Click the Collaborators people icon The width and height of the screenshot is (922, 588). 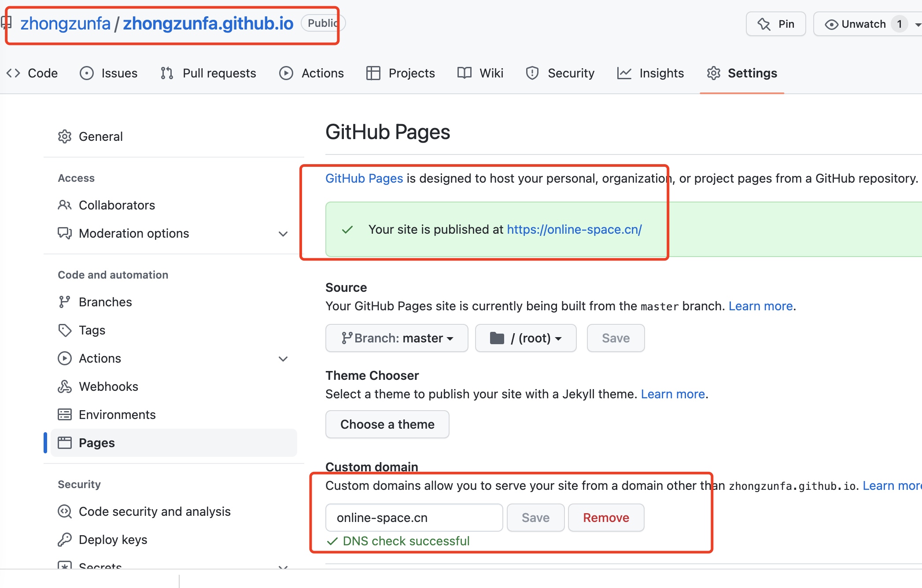click(65, 205)
